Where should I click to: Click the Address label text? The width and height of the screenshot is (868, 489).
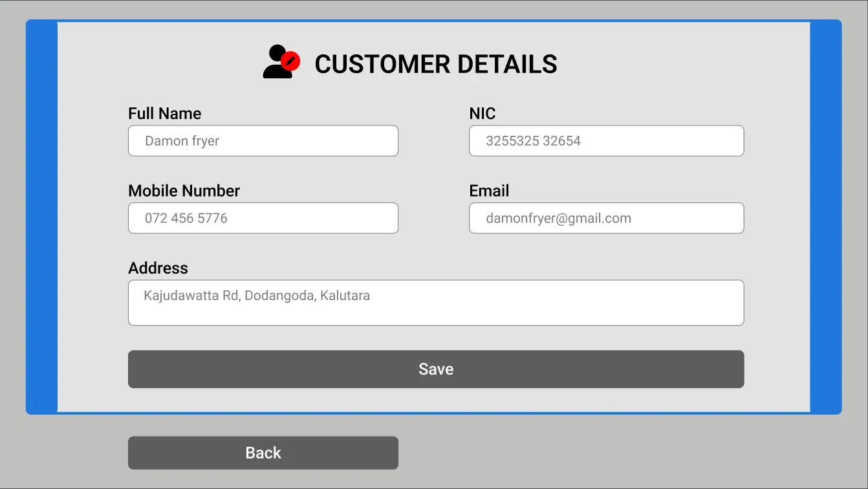[x=158, y=268]
